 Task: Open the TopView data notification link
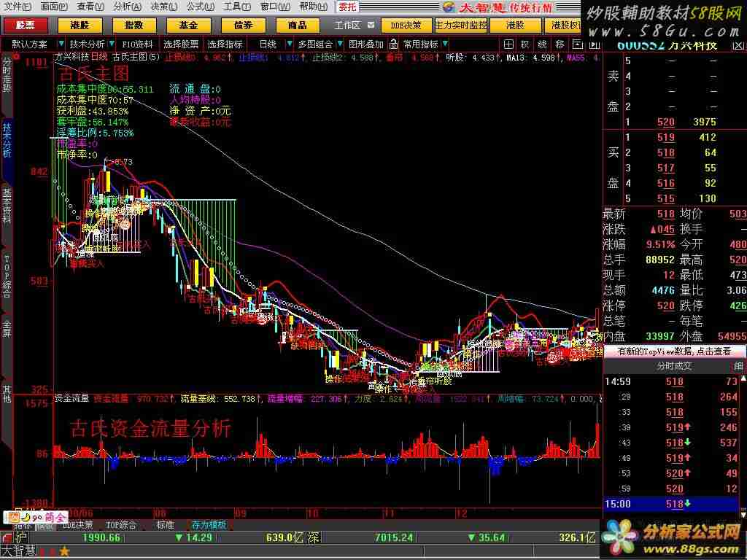click(673, 351)
